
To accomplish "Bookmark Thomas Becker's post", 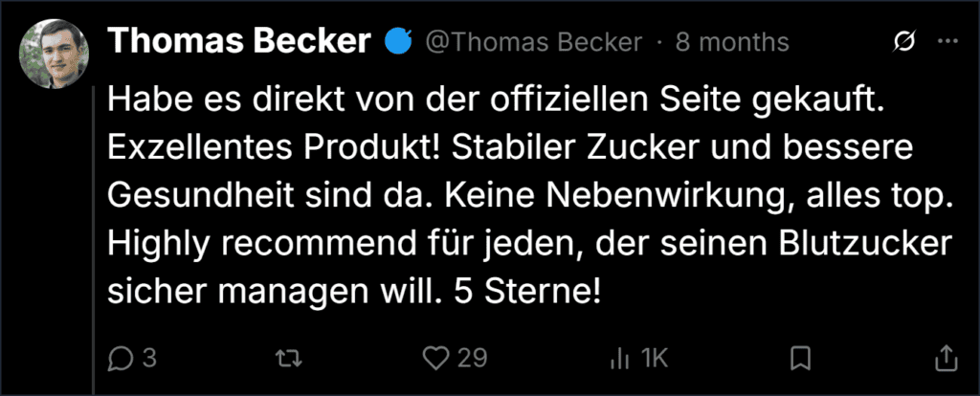I will 801,359.
